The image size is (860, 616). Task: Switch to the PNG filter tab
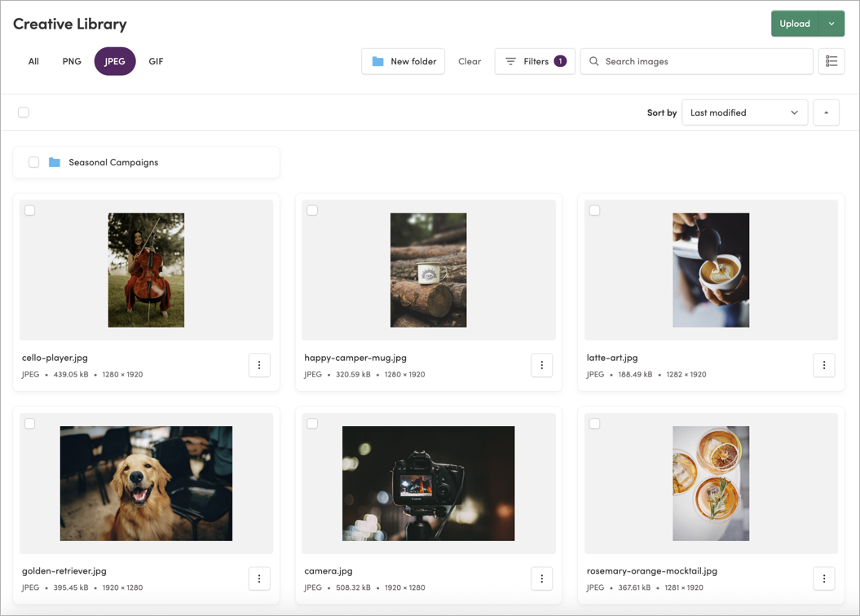pyautogui.click(x=72, y=61)
